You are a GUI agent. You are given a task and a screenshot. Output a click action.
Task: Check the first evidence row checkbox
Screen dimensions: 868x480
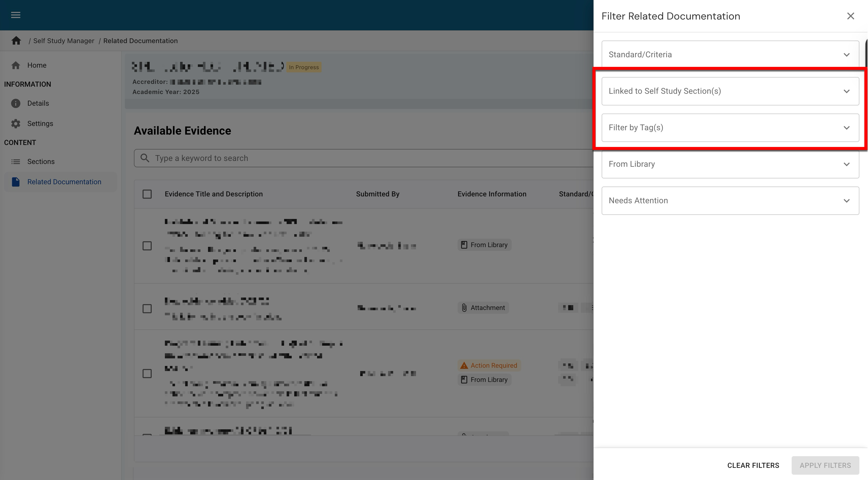click(147, 246)
